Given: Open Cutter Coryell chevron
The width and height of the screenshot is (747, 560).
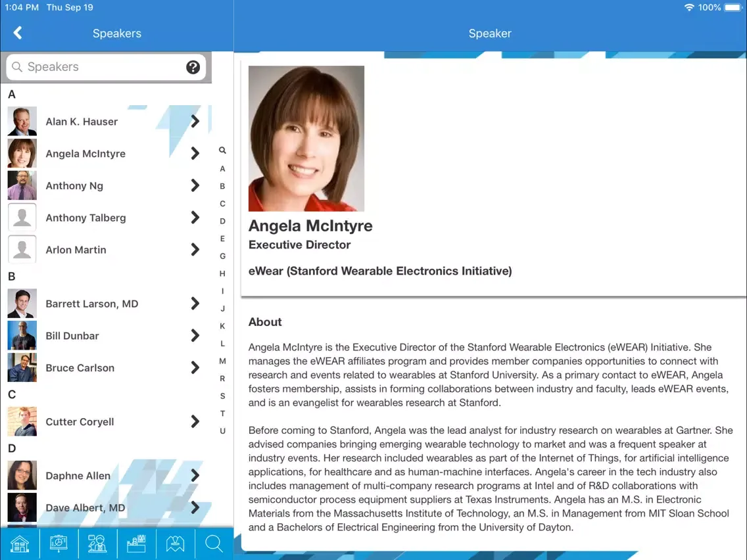Looking at the screenshot, I should click(195, 421).
